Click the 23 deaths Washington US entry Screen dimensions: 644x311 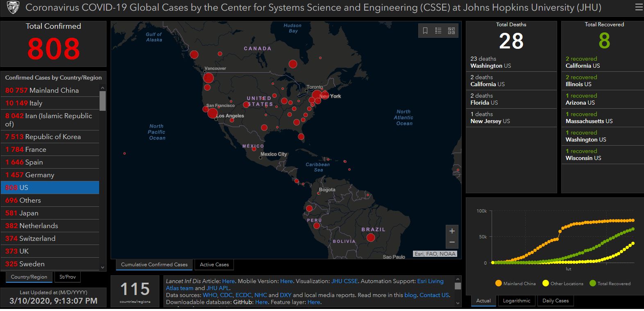511,62
